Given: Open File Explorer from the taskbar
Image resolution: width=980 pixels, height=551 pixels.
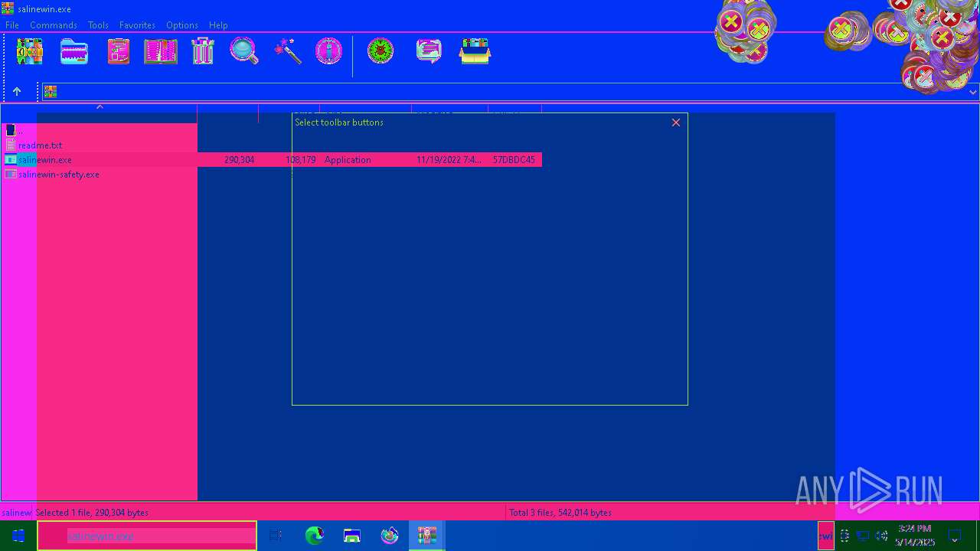Looking at the screenshot, I should point(351,536).
